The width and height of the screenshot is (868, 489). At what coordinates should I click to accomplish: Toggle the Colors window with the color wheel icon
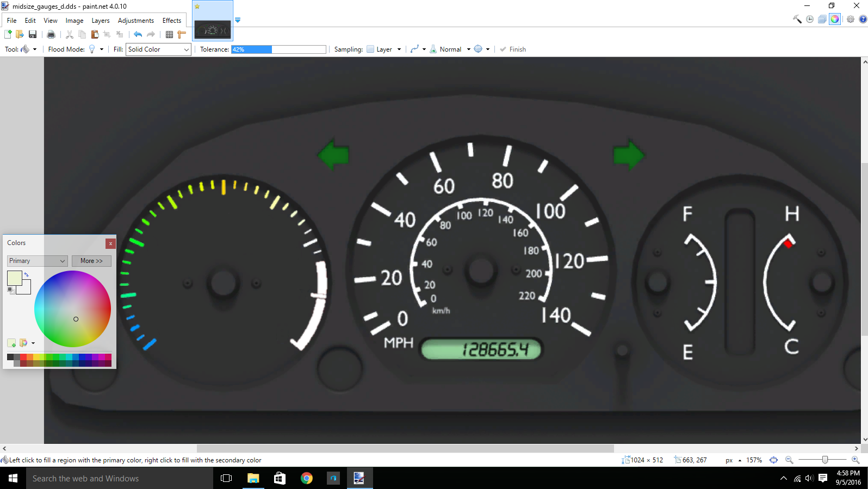(x=835, y=19)
